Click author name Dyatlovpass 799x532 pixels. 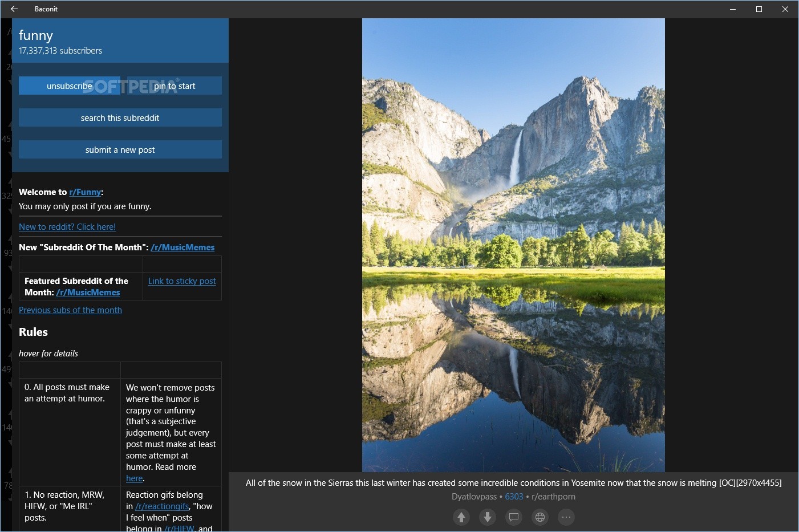click(474, 497)
